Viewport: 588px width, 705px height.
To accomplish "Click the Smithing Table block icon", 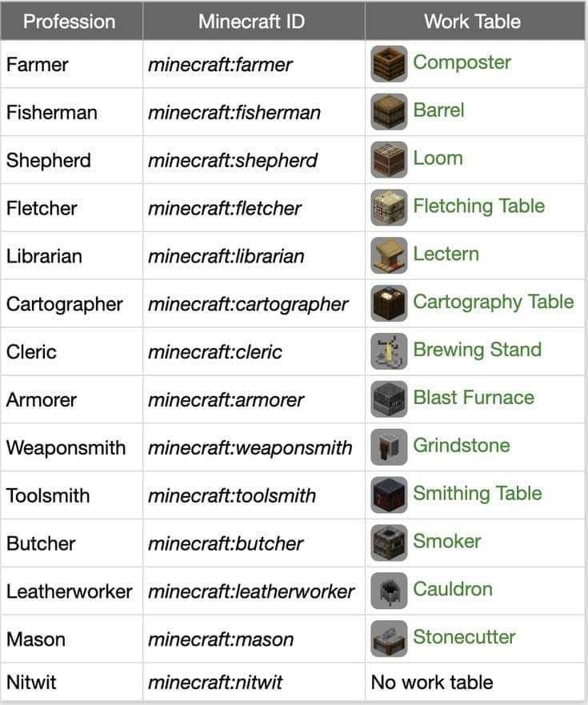I will [389, 495].
